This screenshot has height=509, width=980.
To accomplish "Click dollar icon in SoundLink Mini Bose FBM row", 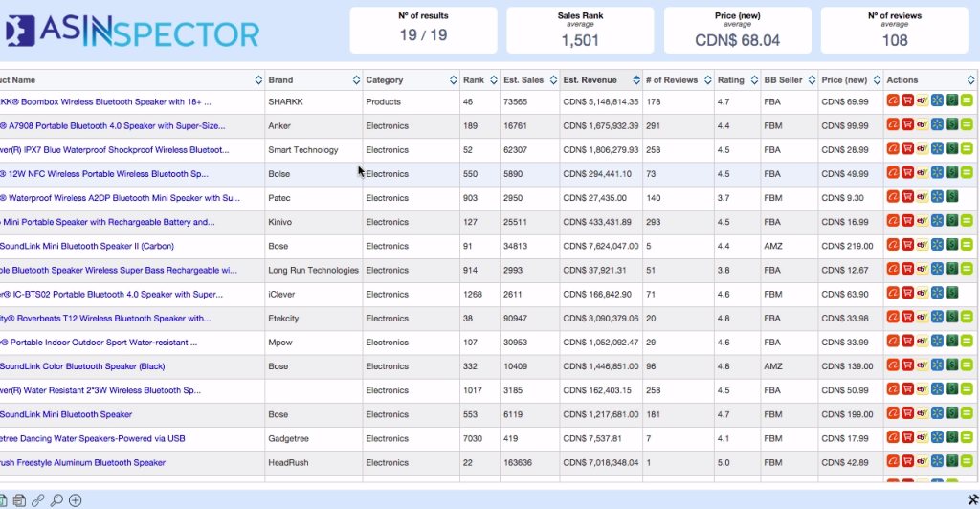I will [x=952, y=412].
